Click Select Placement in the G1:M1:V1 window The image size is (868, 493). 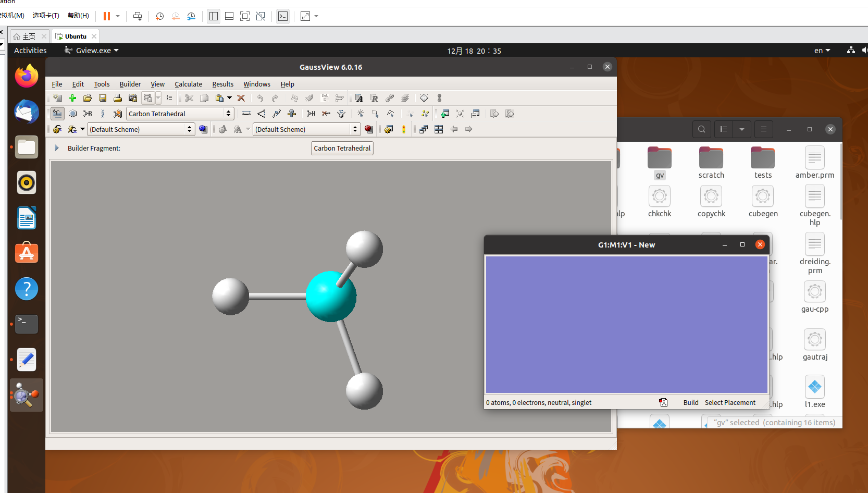tap(729, 402)
